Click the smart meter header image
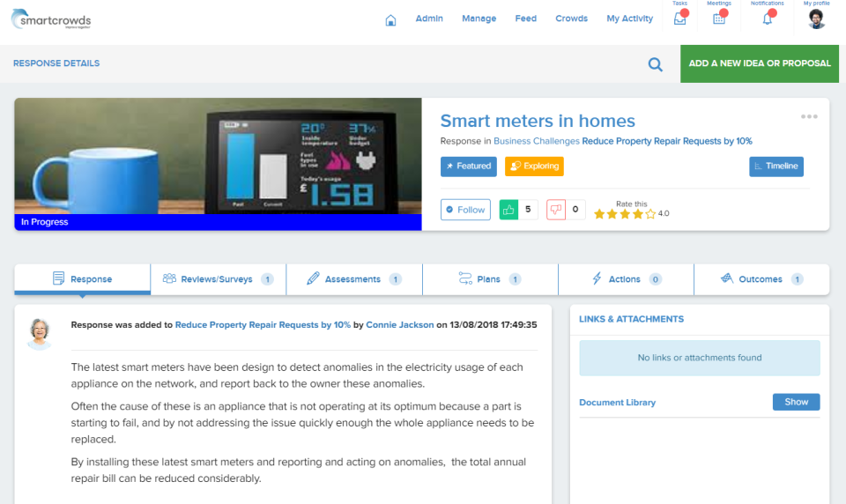 point(218,156)
